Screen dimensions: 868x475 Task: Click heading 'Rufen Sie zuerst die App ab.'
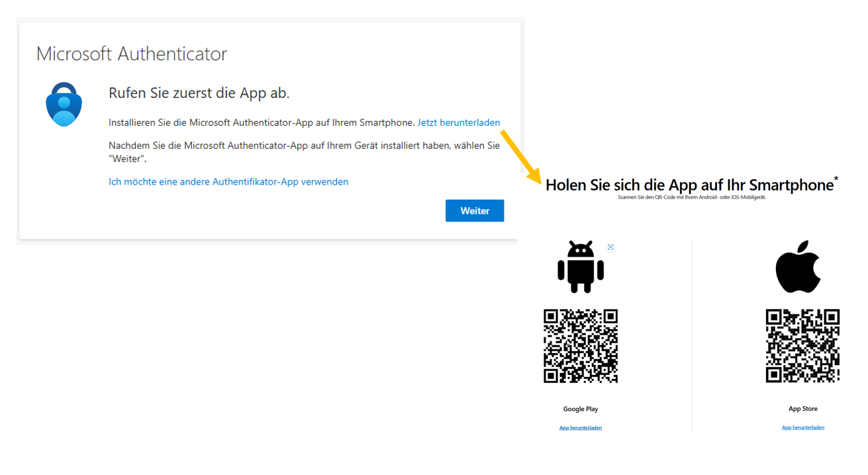[x=199, y=93]
